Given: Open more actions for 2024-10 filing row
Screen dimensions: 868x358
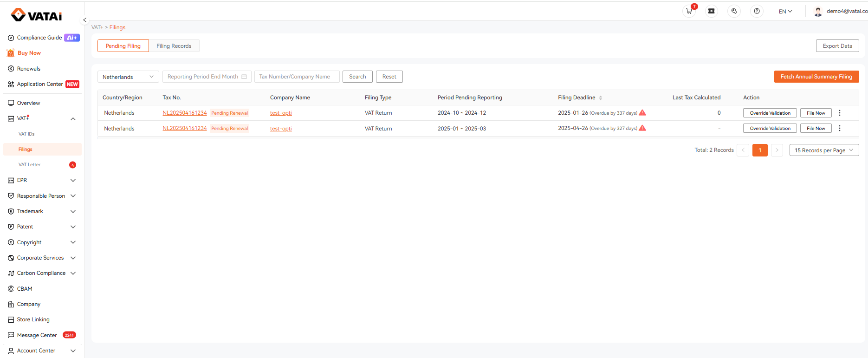Looking at the screenshot, I should pos(840,113).
